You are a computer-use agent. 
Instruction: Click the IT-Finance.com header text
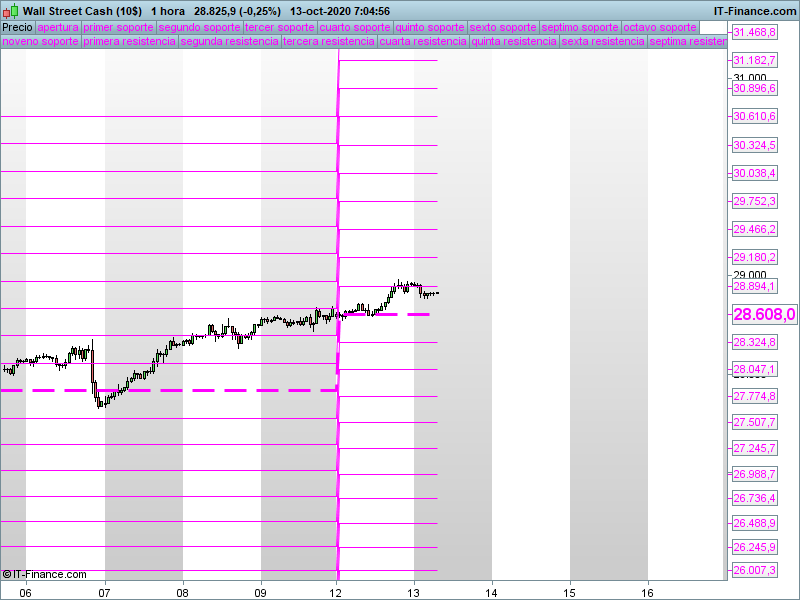point(755,11)
